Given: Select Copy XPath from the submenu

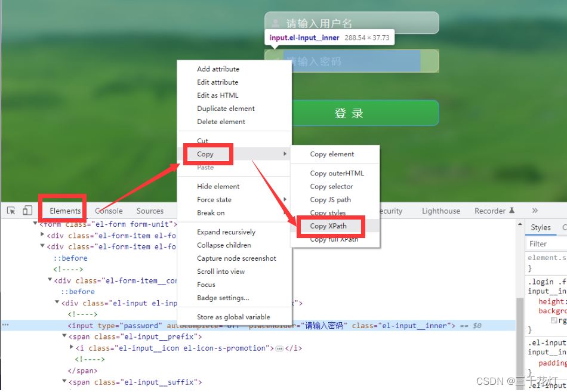Looking at the screenshot, I should pyautogui.click(x=328, y=226).
